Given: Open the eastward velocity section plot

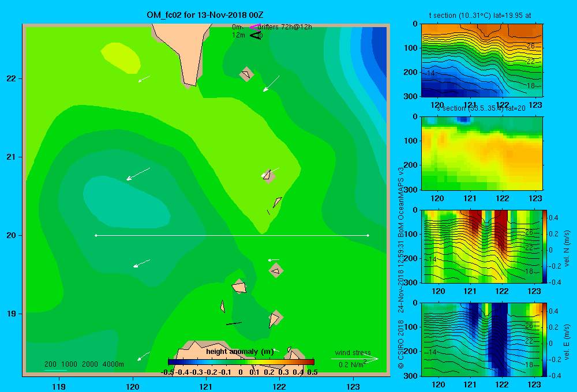Looking at the screenshot, I should (x=482, y=340).
